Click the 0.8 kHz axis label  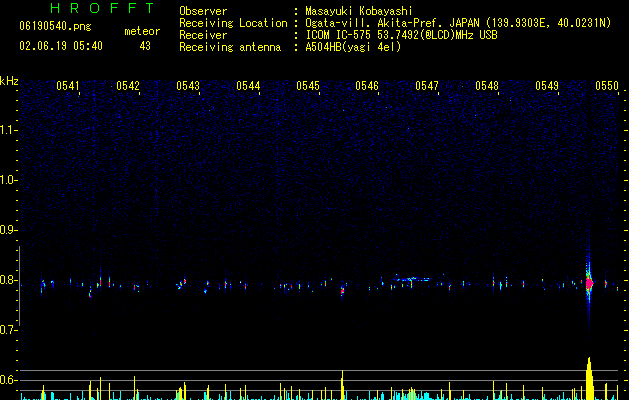point(9,280)
